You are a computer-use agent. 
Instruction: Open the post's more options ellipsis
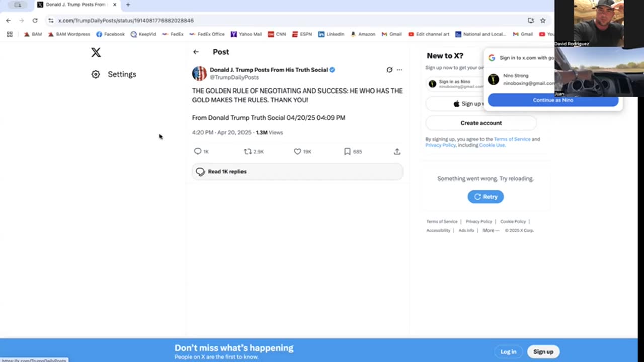click(399, 70)
